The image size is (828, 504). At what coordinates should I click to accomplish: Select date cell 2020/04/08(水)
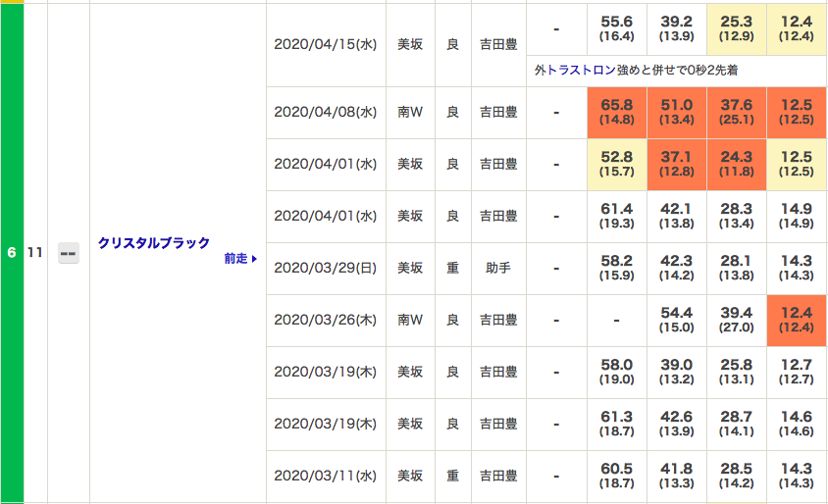pyautogui.click(x=326, y=113)
